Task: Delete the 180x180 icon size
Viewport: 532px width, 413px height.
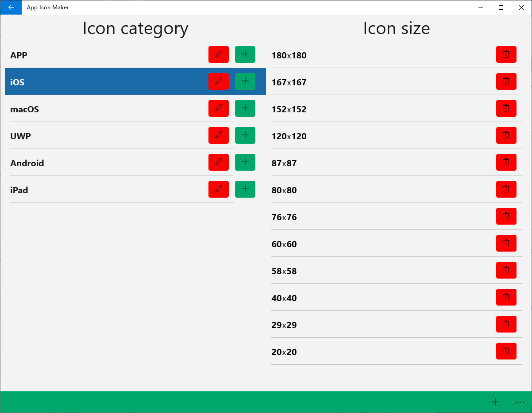Action: pos(506,54)
